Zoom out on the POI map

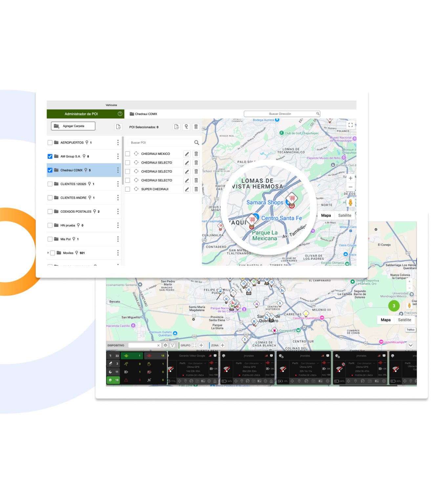[x=350, y=187]
